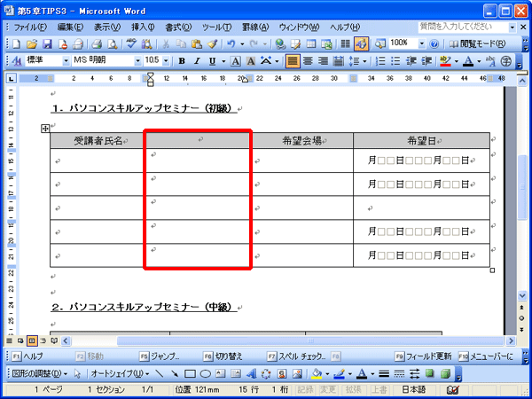Open the 表示 menu
Image resolution: width=532 pixels, height=399 pixels.
point(107,27)
